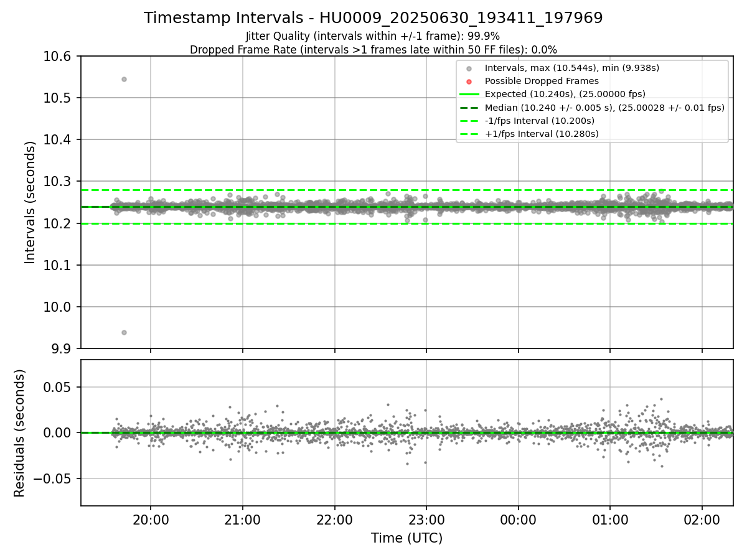Click the 23:00 x-axis tick label
The image size is (747, 560).
tap(426, 520)
